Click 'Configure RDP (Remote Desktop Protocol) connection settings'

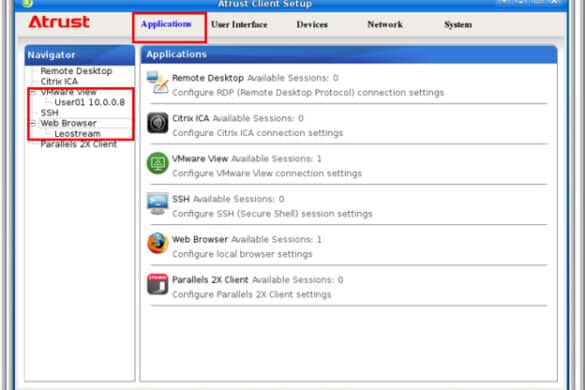pyautogui.click(x=308, y=93)
